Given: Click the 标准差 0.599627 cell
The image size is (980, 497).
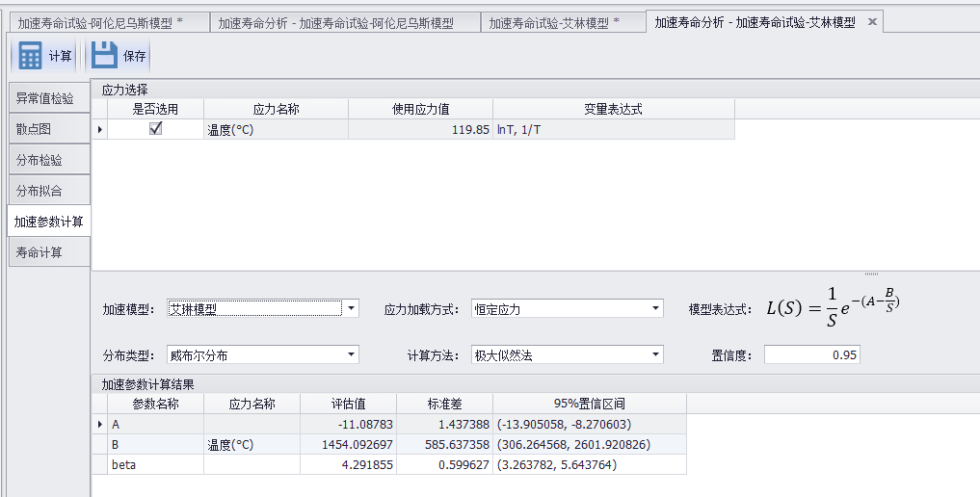Looking at the screenshot, I should click(444, 464).
